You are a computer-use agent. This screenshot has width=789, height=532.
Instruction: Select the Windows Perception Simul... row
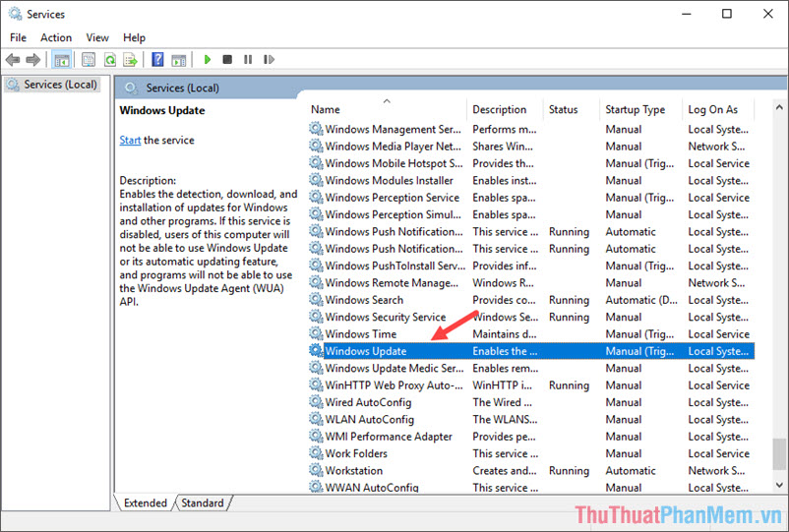point(531,214)
